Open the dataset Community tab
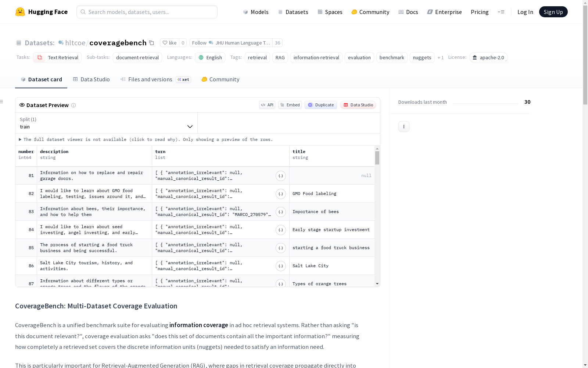This screenshot has width=588, height=368. tap(220, 79)
